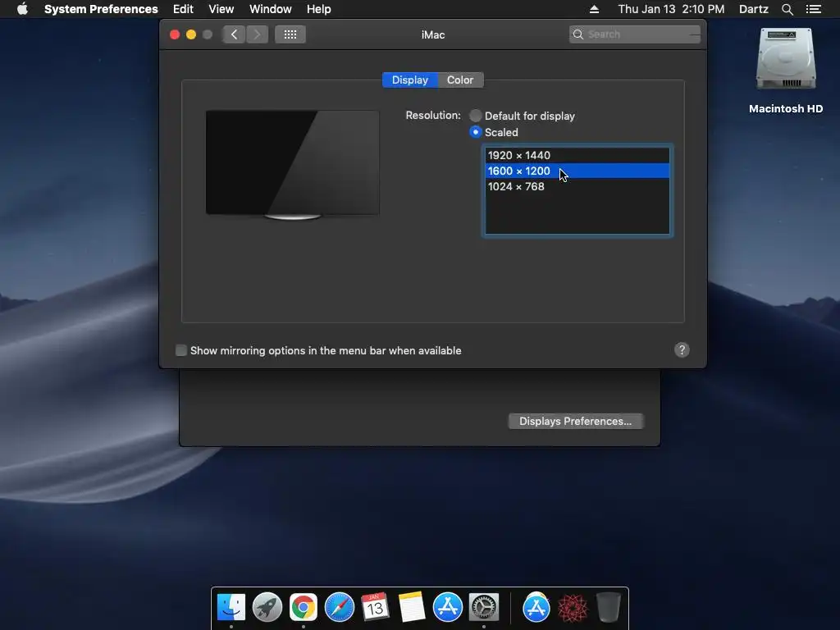Open Calendar showing 13 in Dock
This screenshot has width=840, height=630.
tap(375, 608)
